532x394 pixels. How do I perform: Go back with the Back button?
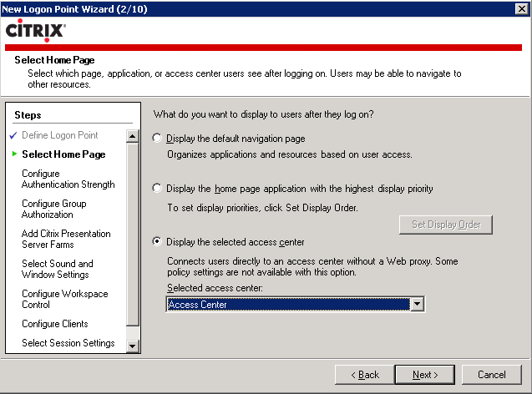(365, 375)
